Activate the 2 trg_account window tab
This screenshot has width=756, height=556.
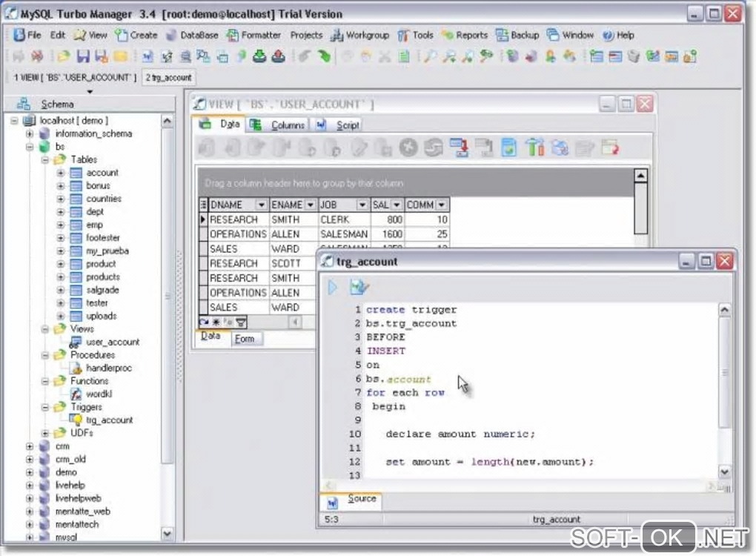pos(169,77)
